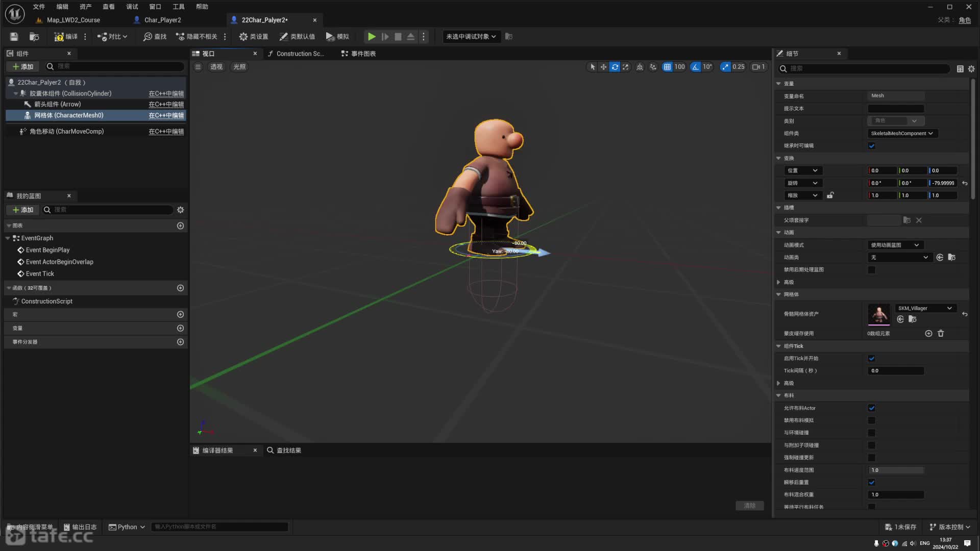The width and height of the screenshot is (980, 551).
Task: Toggle surface snapping icon in viewport
Action: tap(653, 67)
